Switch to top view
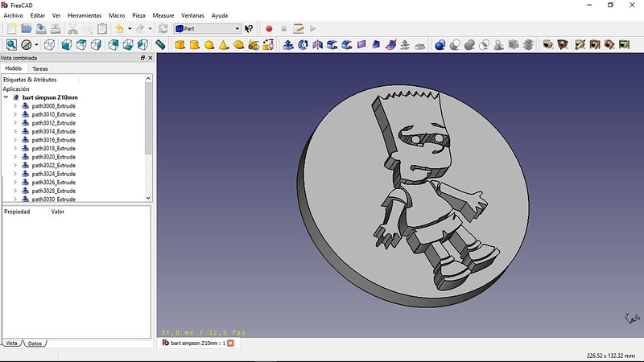This screenshot has height=362, width=644. (81, 45)
